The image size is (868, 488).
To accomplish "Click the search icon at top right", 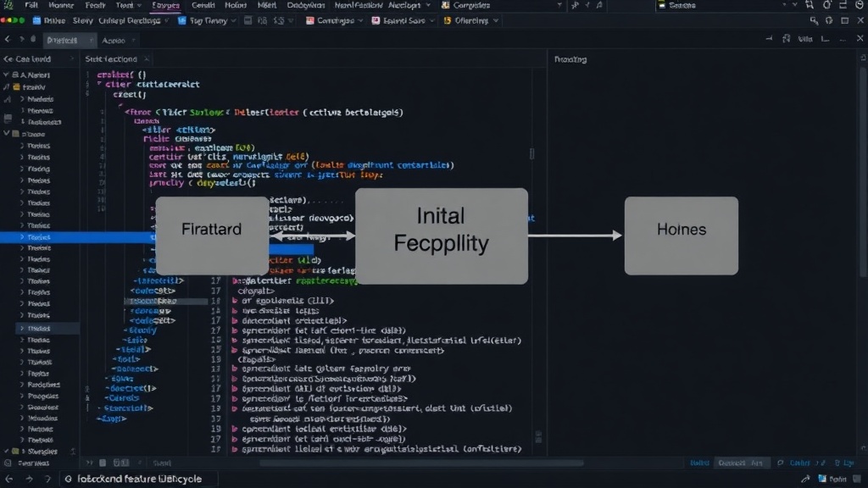I will pos(814,20).
